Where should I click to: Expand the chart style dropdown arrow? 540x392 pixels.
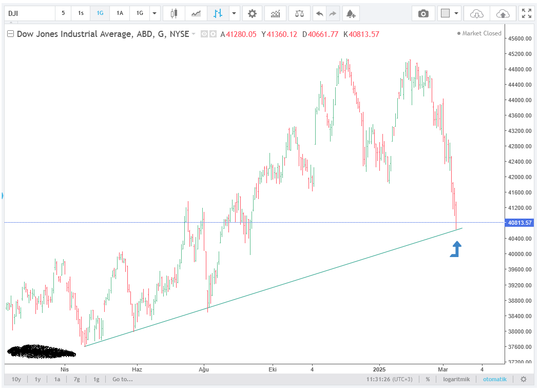[x=234, y=13]
